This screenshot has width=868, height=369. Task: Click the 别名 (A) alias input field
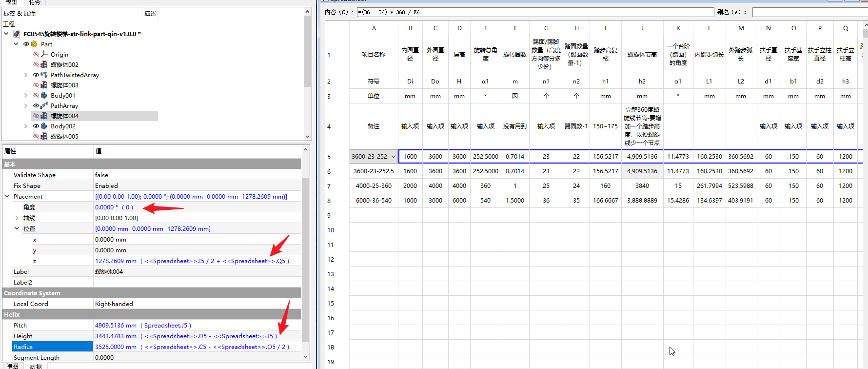pos(809,12)
